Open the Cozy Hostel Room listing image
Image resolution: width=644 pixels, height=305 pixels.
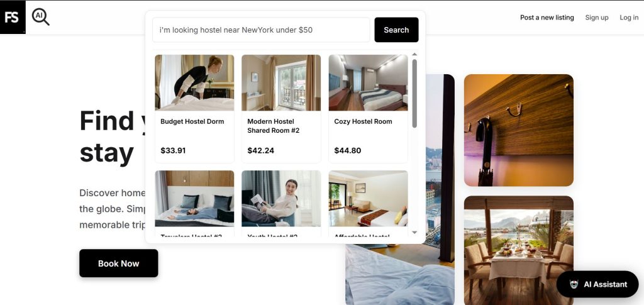pyautogui.click(x=368, y=83)
